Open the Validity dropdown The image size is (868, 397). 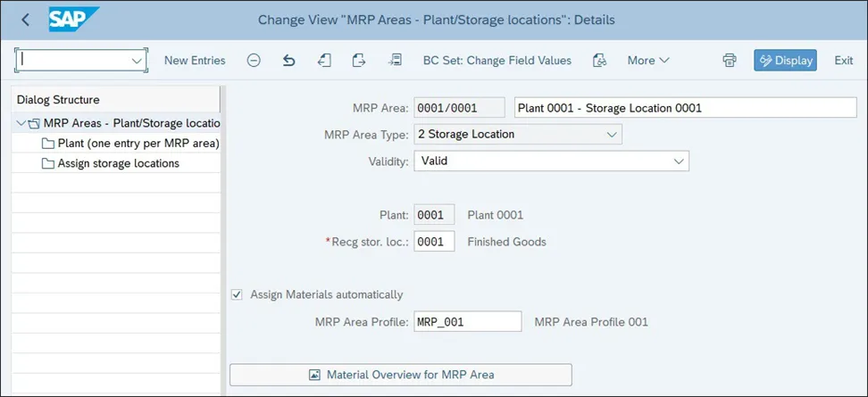click(x=679, y=161)
